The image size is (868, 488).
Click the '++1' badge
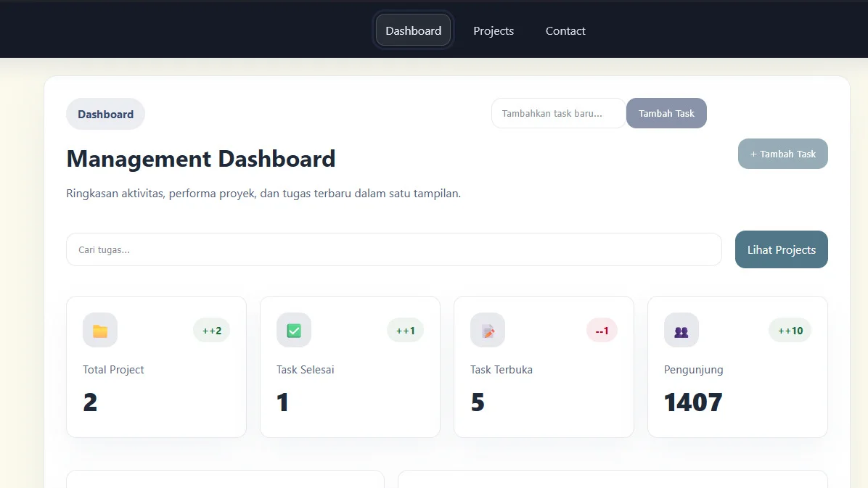point(405,331)
